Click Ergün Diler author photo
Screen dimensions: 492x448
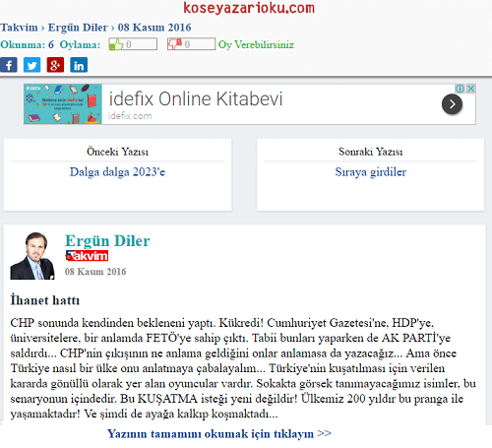tap(32, 256)
